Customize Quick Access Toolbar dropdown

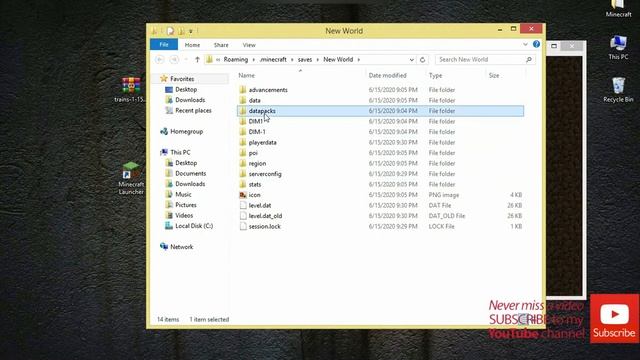click(x=191, y=31)
